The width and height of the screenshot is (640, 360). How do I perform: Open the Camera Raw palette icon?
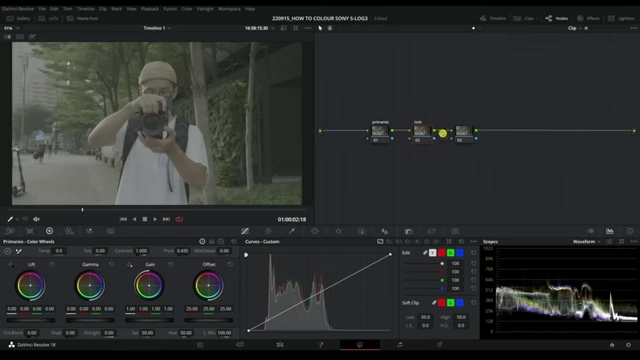[10, 231]
